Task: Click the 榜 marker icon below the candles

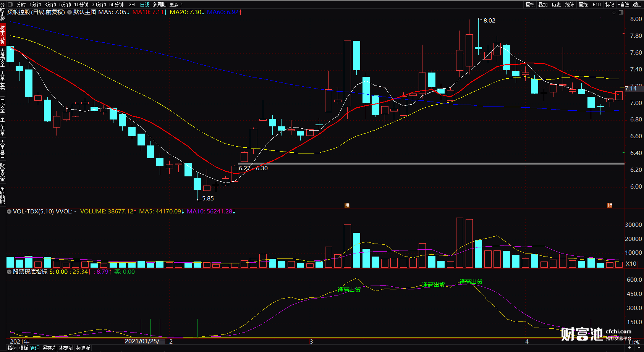Action: click(347, 205)
